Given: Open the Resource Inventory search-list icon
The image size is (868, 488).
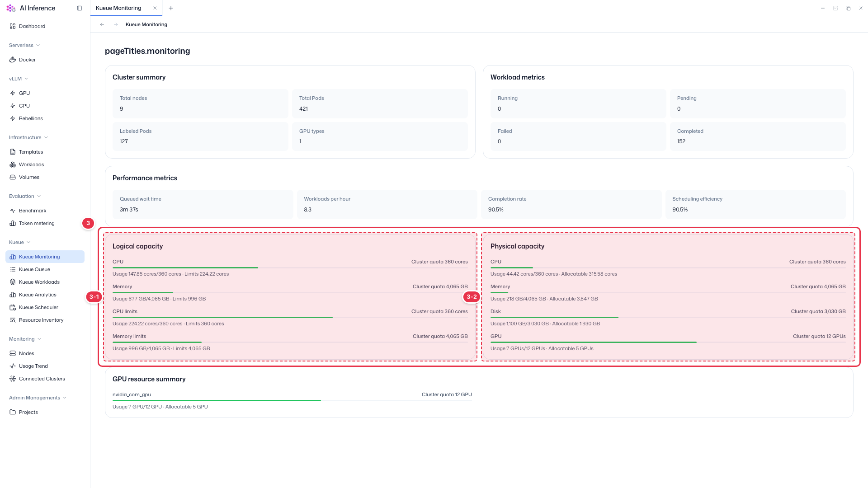Looking at the screenshot, I should coord(13,320).
